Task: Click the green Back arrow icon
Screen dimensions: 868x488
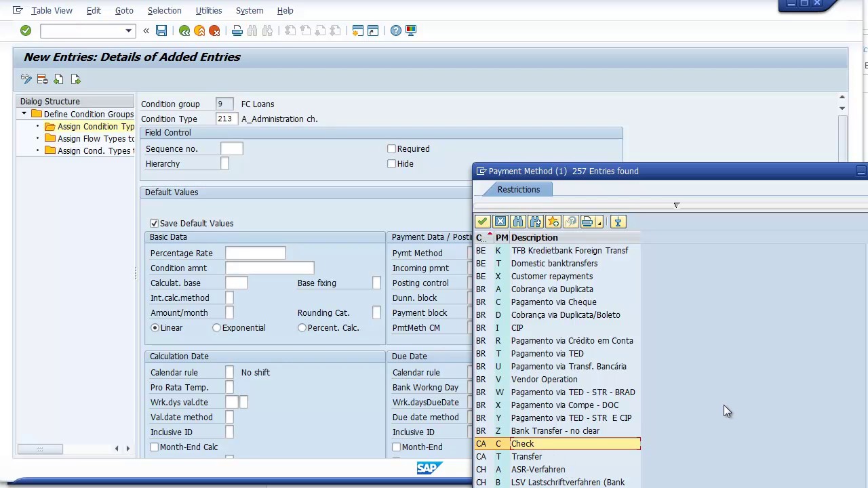Action: coord(184,30)
